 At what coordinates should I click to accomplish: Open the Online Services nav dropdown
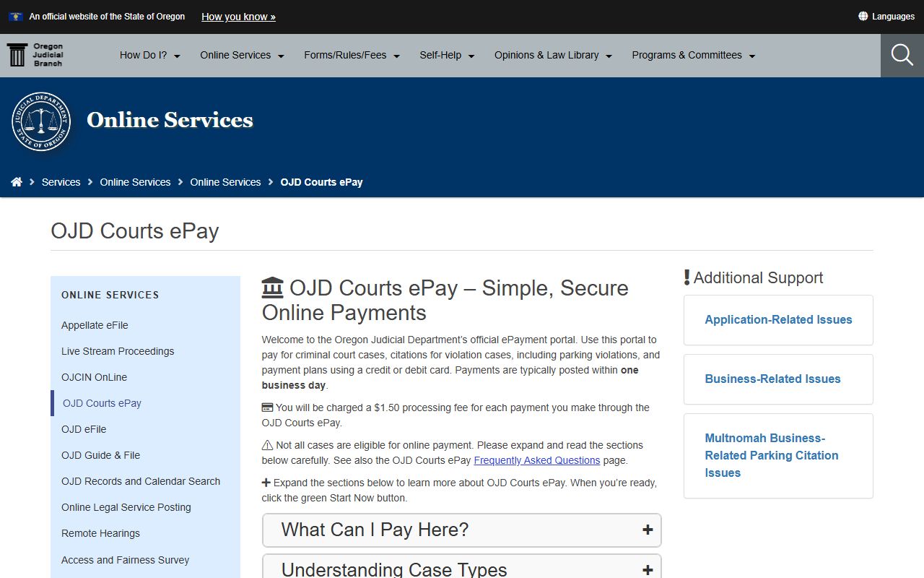243,55
